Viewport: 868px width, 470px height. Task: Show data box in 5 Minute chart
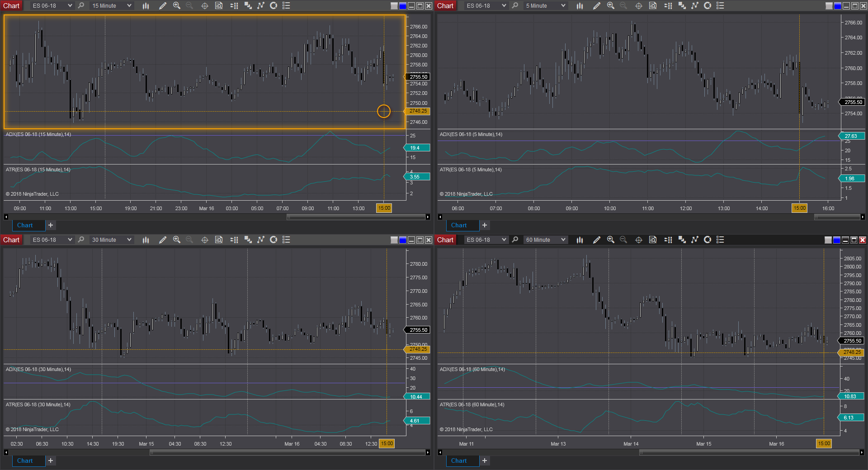653,6
